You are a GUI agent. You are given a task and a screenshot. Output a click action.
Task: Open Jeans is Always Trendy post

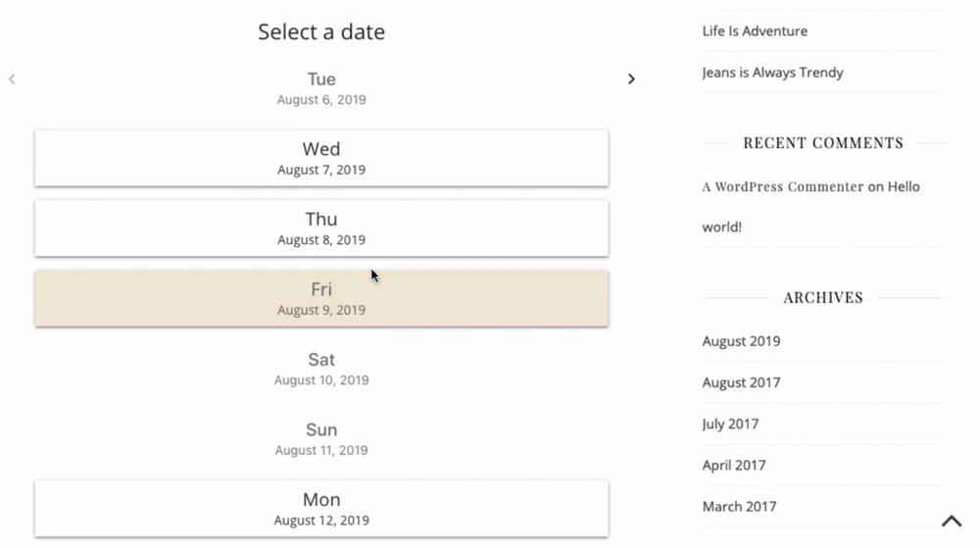(x=772, y=73)
